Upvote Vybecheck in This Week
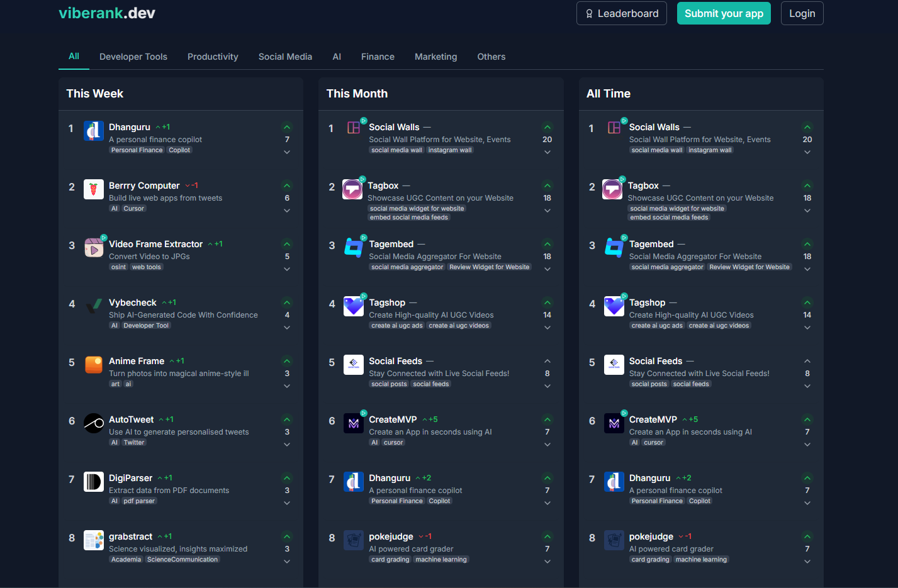Screen dimensions: 898x588 (x=287, y=302)
